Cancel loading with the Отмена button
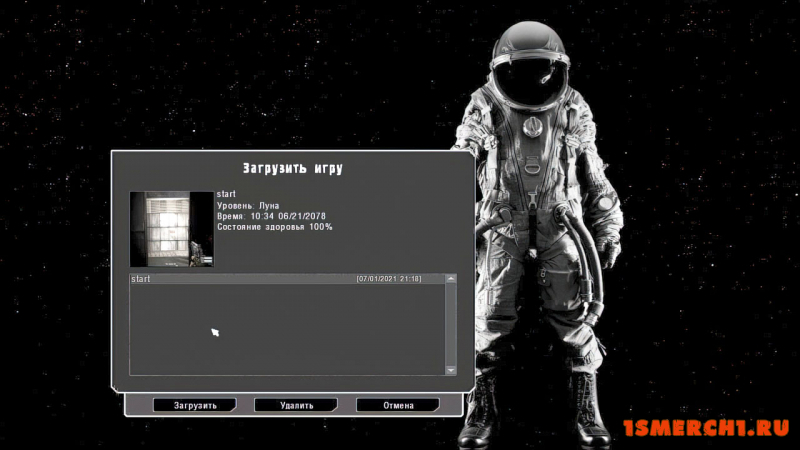Image resolution: width=800 pixels, height=450 pixels. (397, 405)
